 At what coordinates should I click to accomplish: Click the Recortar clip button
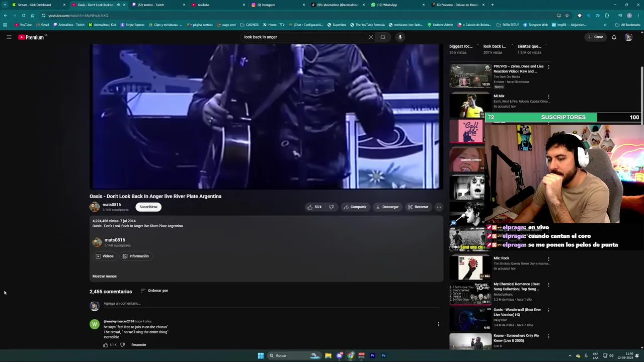418,207
